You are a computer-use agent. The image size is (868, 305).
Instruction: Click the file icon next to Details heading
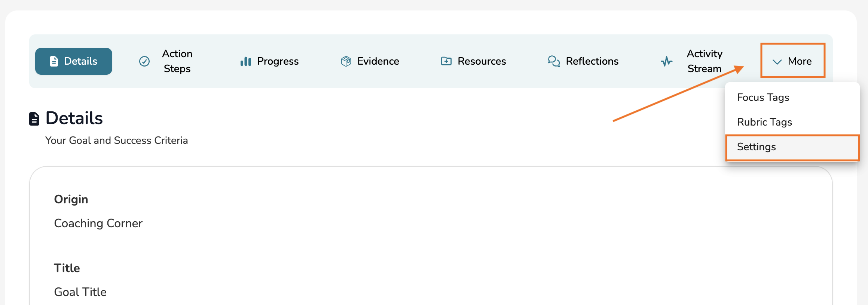(x=34, y=119)
